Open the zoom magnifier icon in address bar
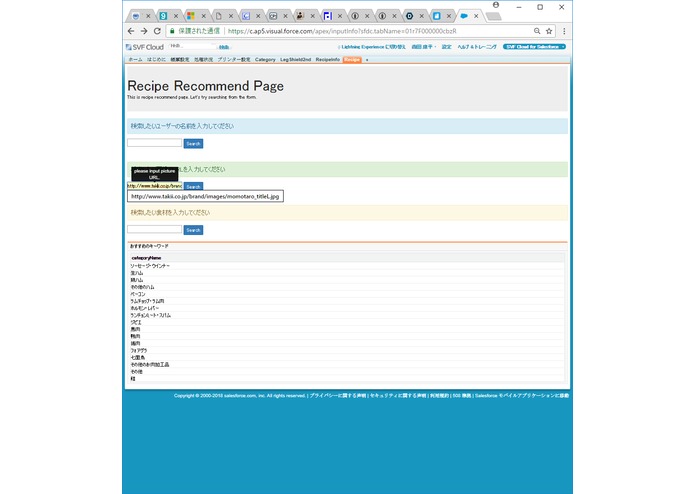The width and height of the screenshot is (695, 494). 537,31
